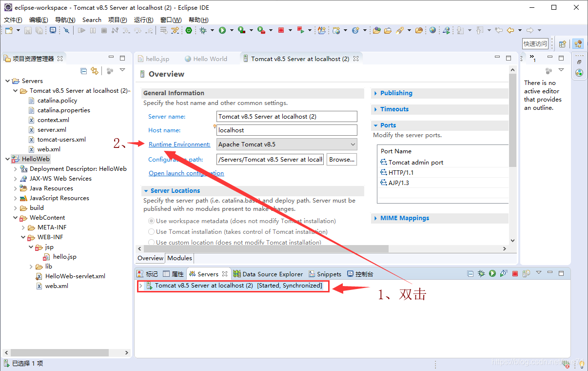This screenshot has height=371, width=588.
Task: Click the green Spring Boot power icon
Action: click(189, 30)
